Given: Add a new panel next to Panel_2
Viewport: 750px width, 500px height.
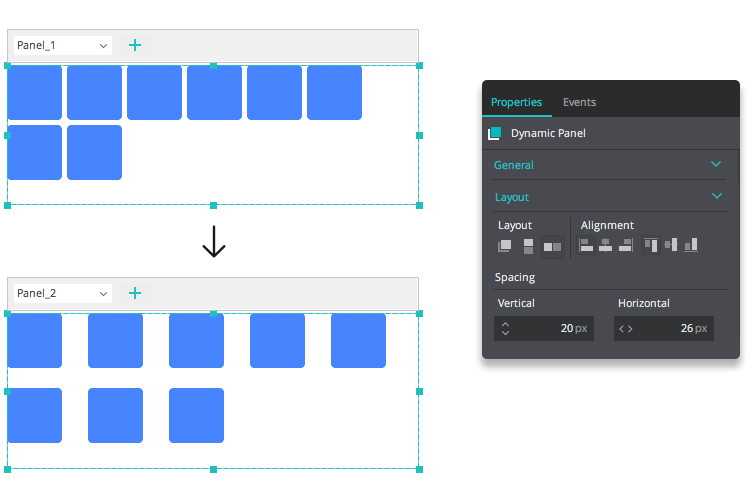Looking at the screenshot, I should point(135,293).
